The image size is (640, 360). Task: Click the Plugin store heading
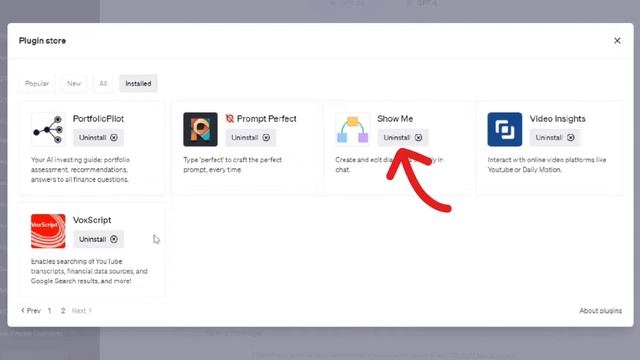tap(42, 41)
